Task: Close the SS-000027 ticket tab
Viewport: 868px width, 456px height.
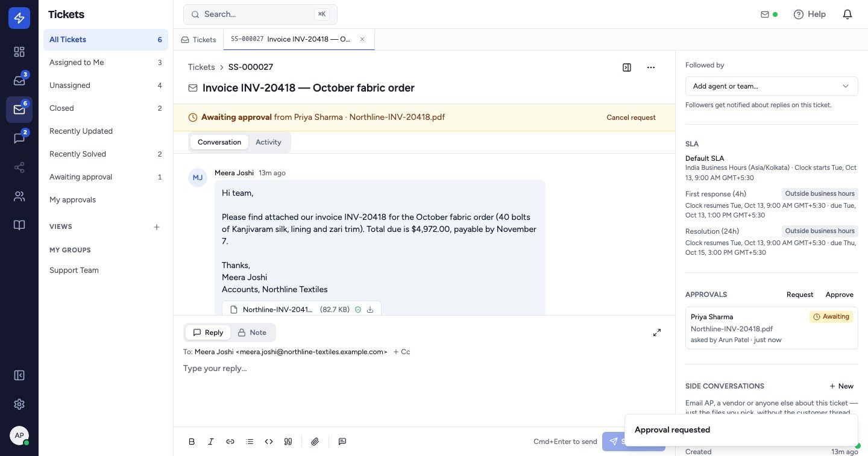Action: (x=362, y=39)
